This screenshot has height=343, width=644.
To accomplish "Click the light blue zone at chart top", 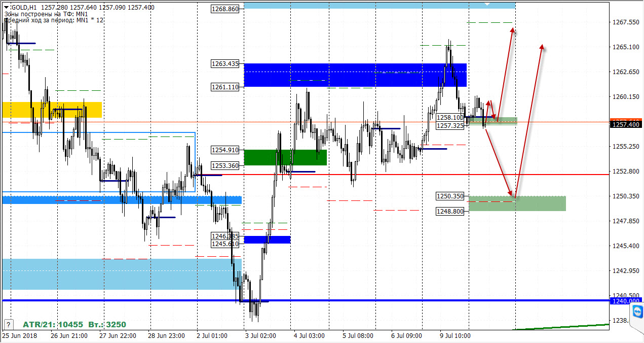I will [380, 5].
